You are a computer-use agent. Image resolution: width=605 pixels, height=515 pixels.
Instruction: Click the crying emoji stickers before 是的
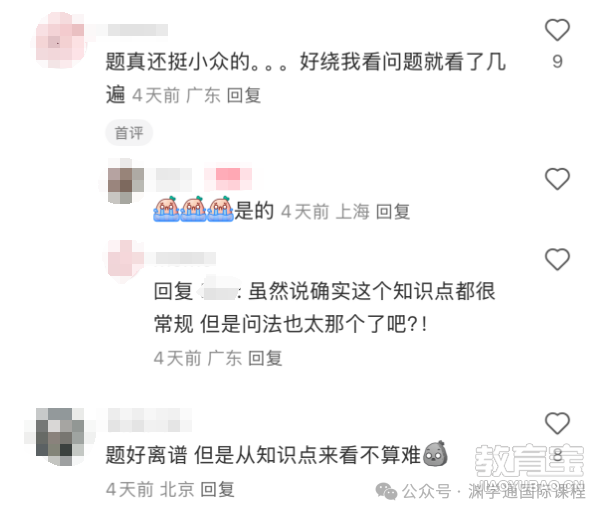pyautogui.click(x=193, y=209)
